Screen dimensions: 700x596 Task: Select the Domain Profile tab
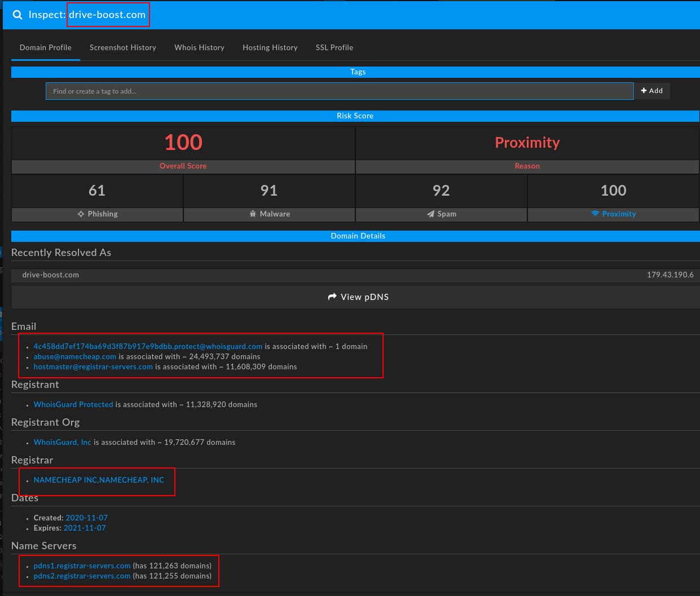pos(45,48)
